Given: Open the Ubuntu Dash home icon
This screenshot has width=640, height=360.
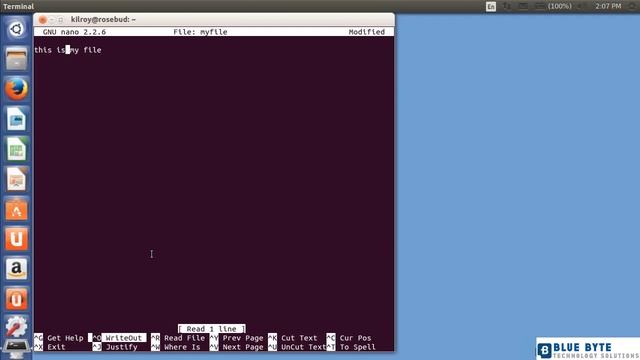Looking at the screenshot, I should click(x=16, y=29).
